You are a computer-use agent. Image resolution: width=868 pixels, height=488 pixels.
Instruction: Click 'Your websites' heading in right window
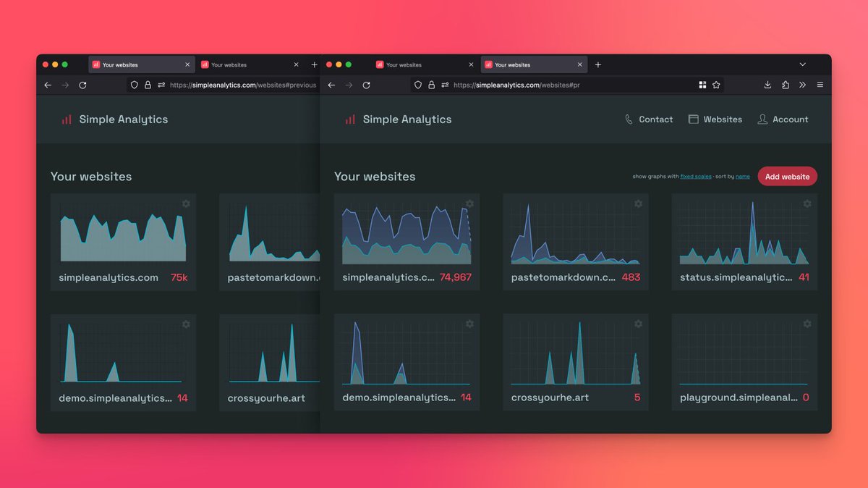[375, 177]
